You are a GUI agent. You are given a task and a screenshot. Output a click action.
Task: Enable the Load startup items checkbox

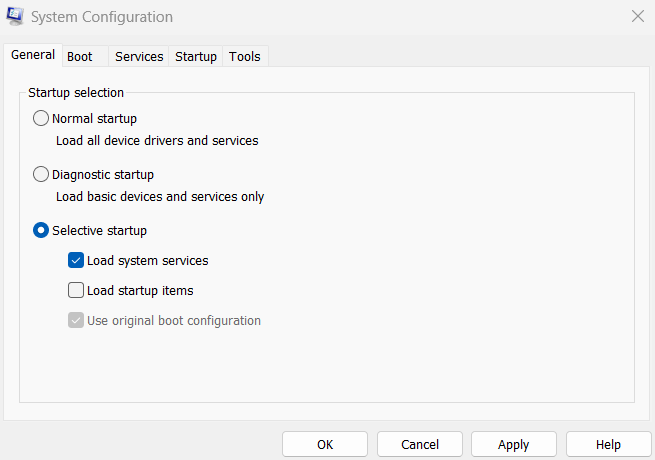(x=76, y=291)
